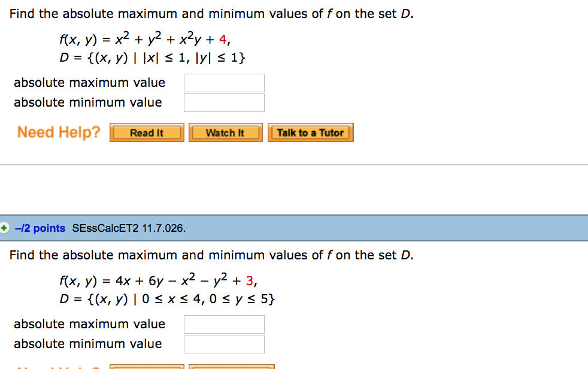Click the red randomized value 3 in the second formula

point(249,281)
